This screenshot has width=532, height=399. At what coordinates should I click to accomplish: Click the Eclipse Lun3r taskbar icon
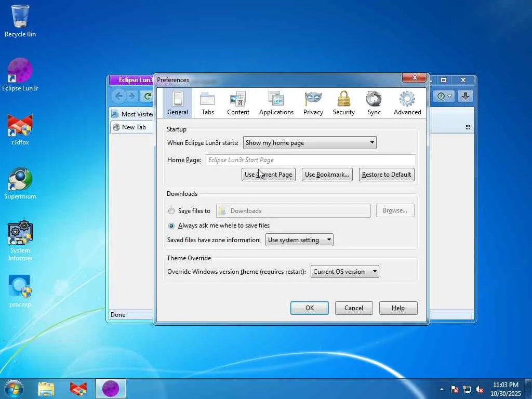pyautogui.click(x=111, y=389)
